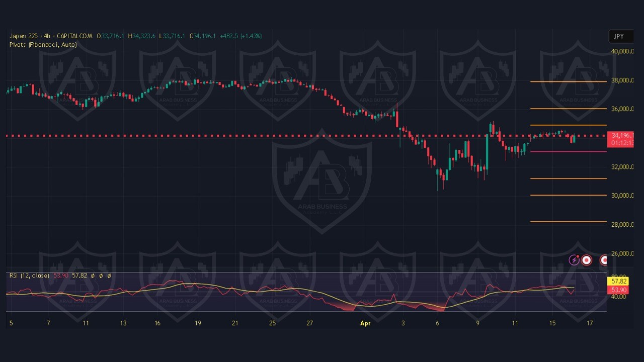The height and width of the screenshot is (362, 644).
Task: Click the 28,000 price axis label
Action: tap(622, 225)
